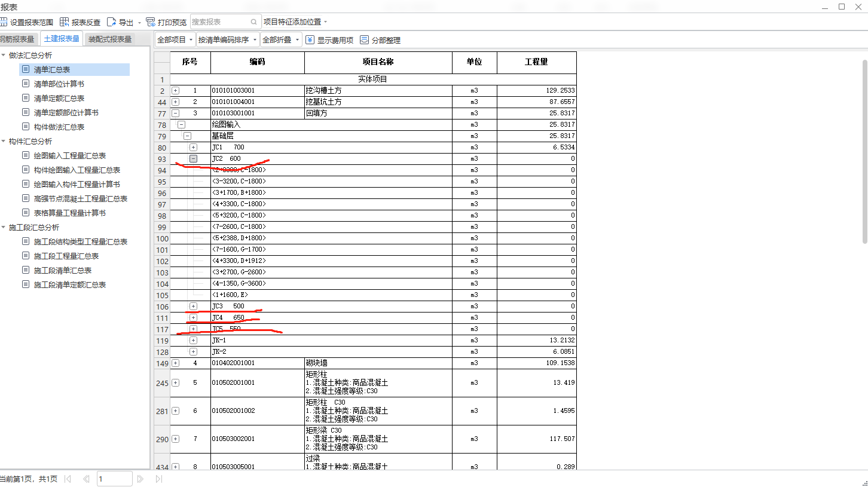868x487 pixels.
Task: Open 构件绘图输入工程量汇总表 report
Action: (77, 170)
